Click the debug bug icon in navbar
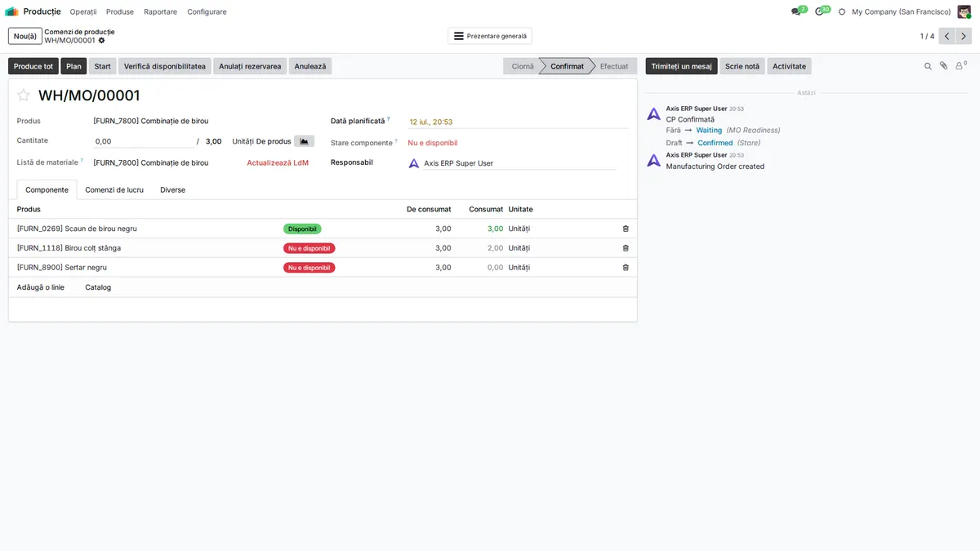The height and width of the screenshot is (551, 980). tap(842, 11)
